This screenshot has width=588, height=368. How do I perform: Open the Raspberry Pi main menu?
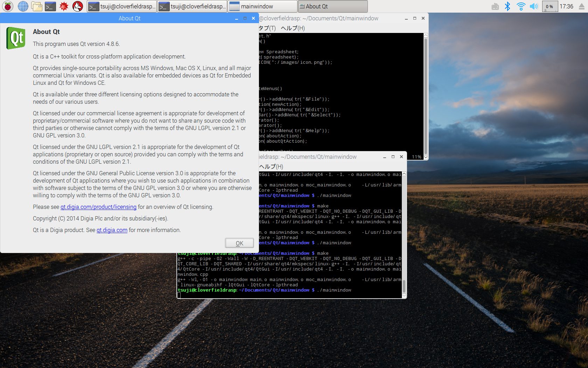coord(8,6)
